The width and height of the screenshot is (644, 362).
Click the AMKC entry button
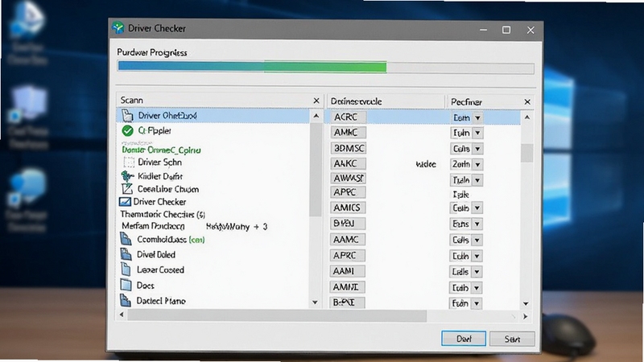[x=348, y=133]
